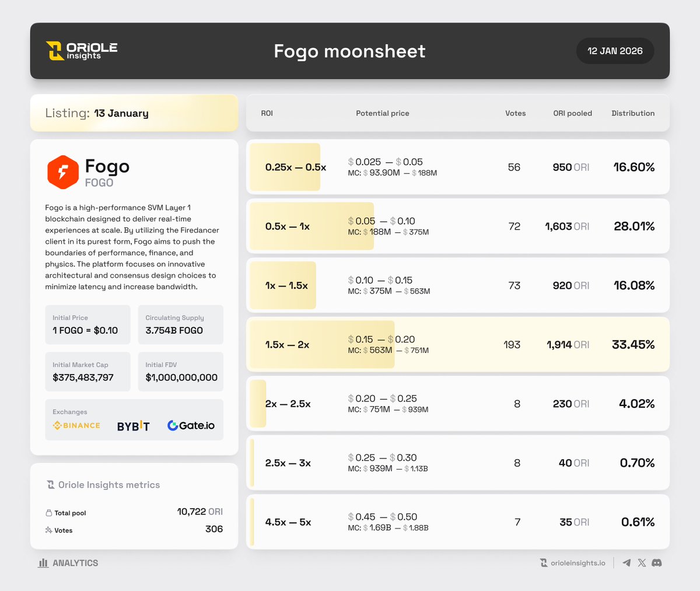This screenshot has width=700, height=591.
Task: Click the 306 total votes value
Action: [x=214, y=529]
